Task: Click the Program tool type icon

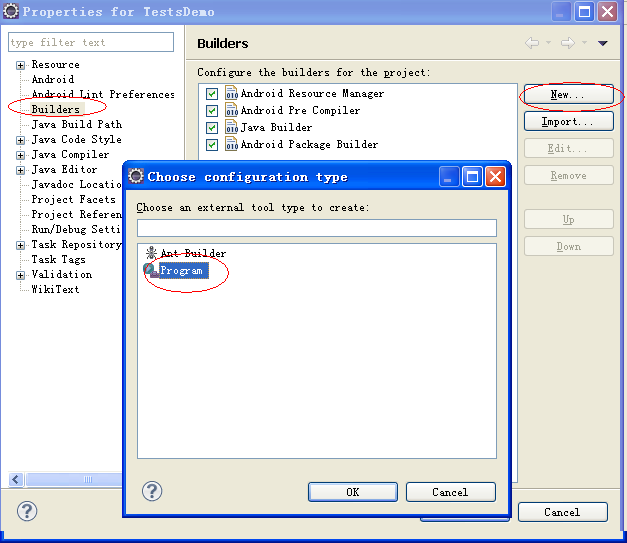Action: tap(151, 271)
